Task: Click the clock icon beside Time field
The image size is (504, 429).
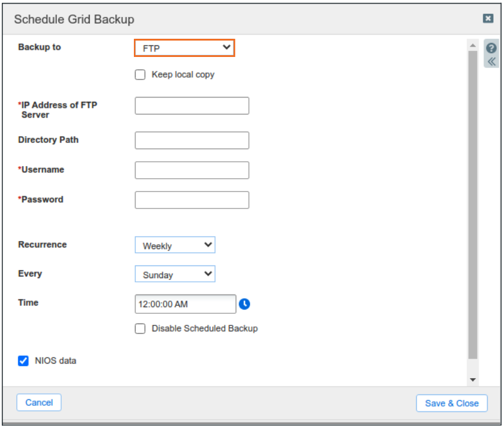Action: [244, 304]
